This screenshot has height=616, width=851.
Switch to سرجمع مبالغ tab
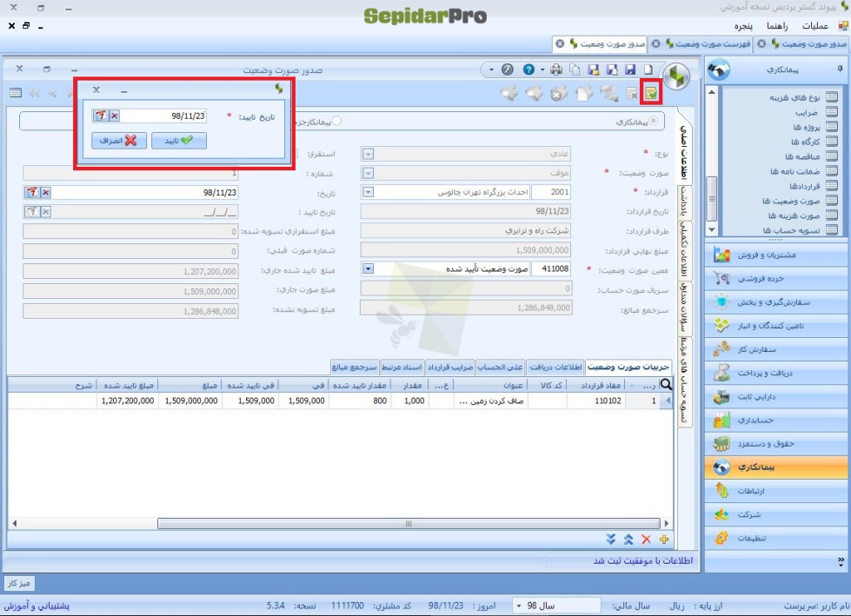pos(354,368)
